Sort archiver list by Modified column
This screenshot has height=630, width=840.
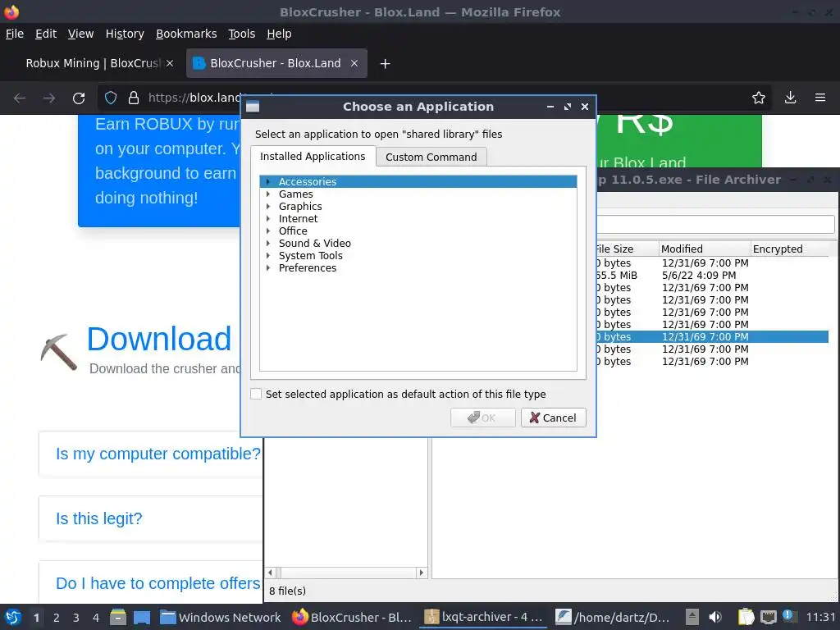tap(704, 249)
